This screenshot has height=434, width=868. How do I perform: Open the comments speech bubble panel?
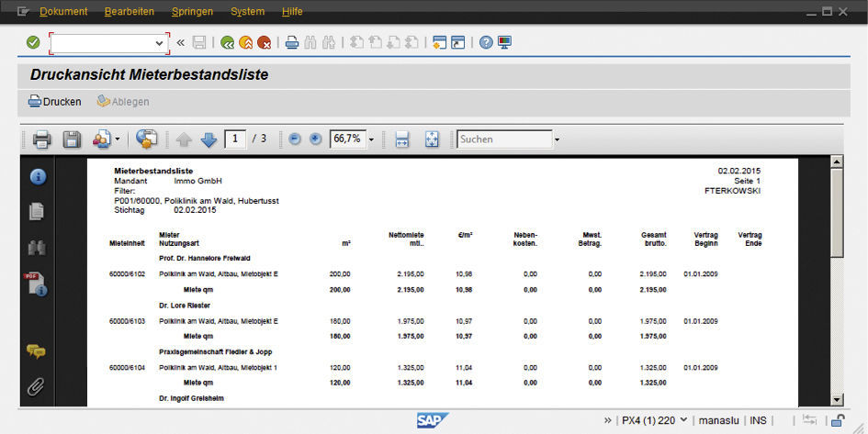click(x=37, y=351)
